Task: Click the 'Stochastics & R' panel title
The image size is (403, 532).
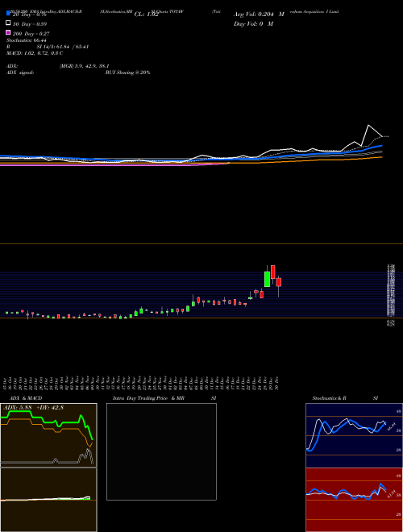Action: click(330, 398)
